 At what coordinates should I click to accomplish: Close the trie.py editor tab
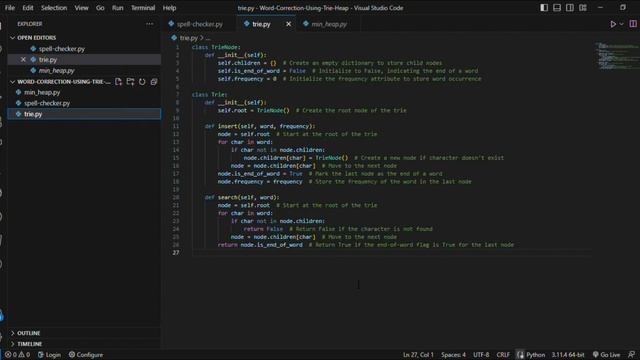(289, 24)
